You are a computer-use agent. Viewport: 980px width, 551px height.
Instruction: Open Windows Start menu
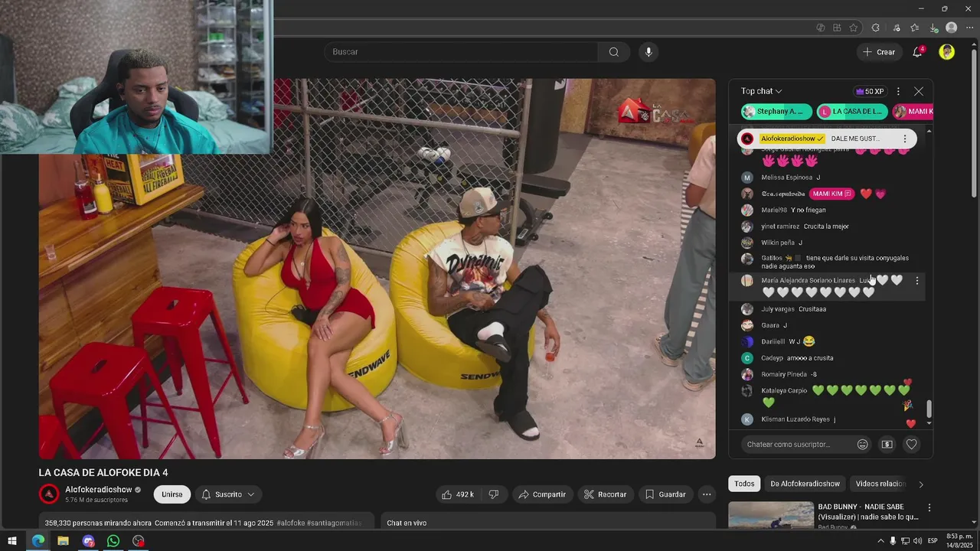click(x=11, y=541)
